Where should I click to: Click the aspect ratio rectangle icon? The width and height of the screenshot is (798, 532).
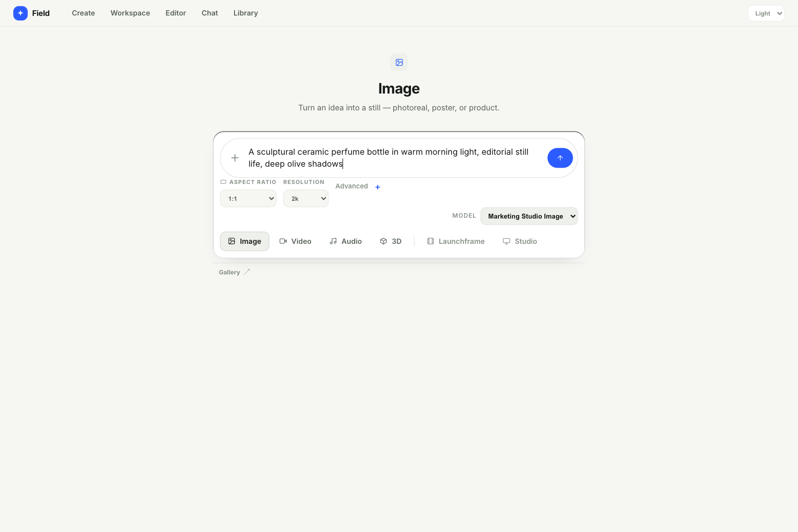tap(223, 182)
